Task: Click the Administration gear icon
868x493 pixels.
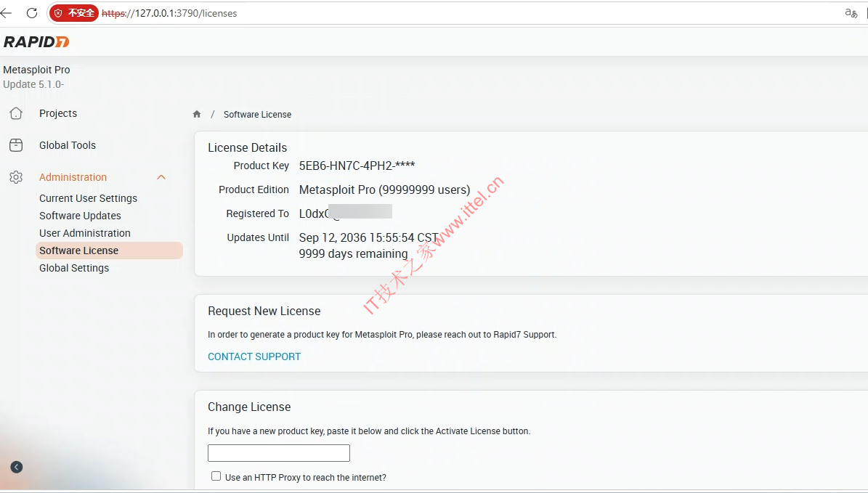Action: tap(16, 177)
